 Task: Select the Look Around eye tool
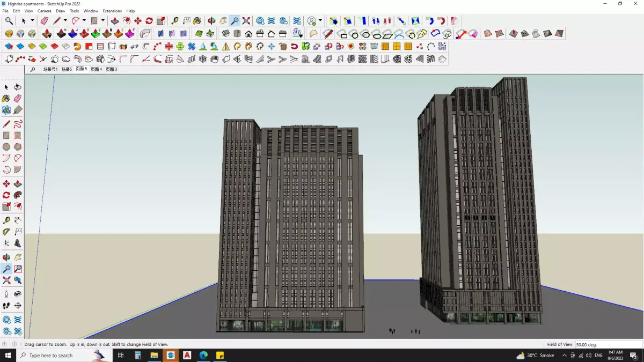(x=18, y=294)
